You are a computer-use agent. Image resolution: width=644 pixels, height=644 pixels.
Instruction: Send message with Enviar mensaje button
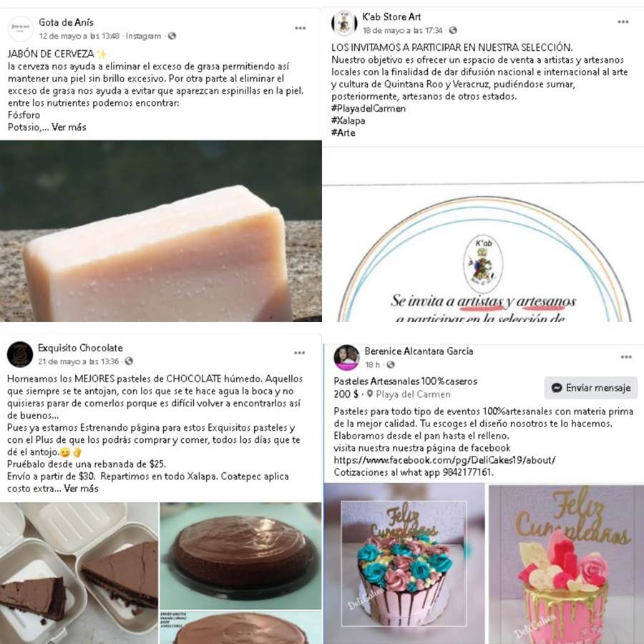[590, 388]
